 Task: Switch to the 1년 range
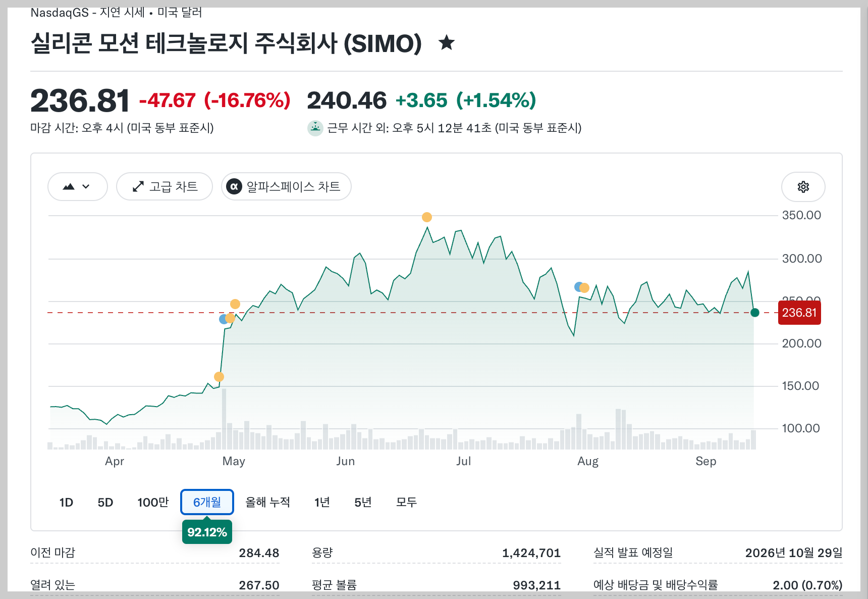[322, 502]
